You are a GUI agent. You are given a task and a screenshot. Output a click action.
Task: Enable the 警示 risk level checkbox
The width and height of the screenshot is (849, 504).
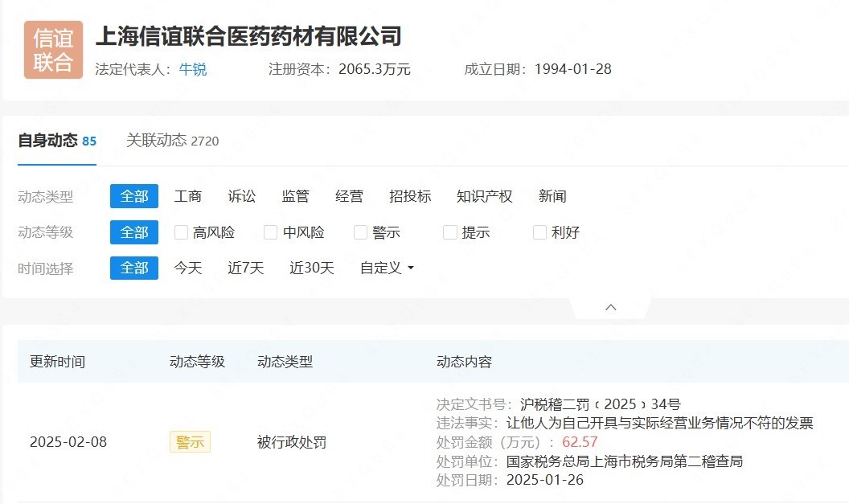pos(360,232)
